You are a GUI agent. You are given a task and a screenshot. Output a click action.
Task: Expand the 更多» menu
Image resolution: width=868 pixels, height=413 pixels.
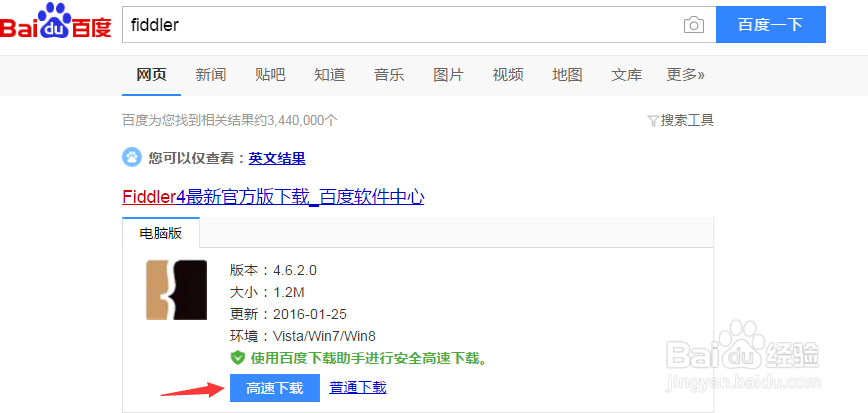[x=685, y=75]
